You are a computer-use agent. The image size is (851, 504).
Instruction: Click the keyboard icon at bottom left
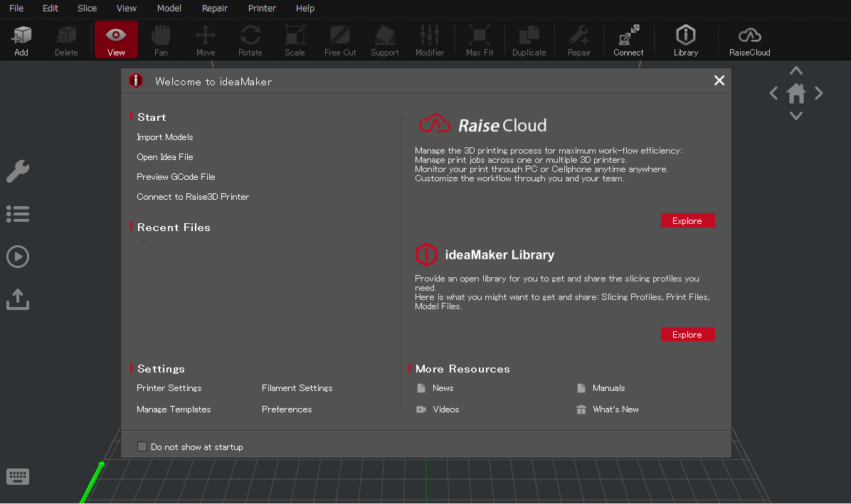[x=17, y=477]
